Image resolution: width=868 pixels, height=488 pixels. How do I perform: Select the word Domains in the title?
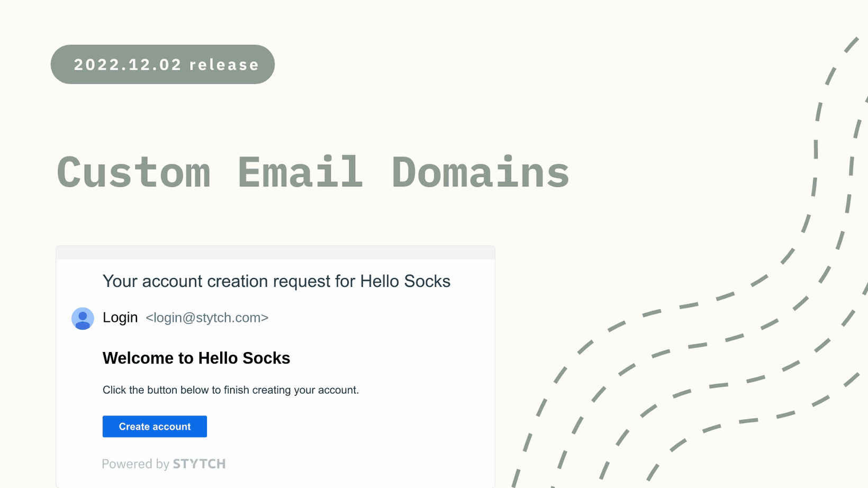coord(481,173)
